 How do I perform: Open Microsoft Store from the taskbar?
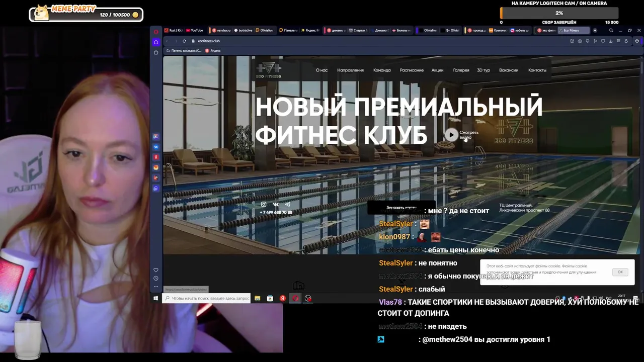point(270,298)
